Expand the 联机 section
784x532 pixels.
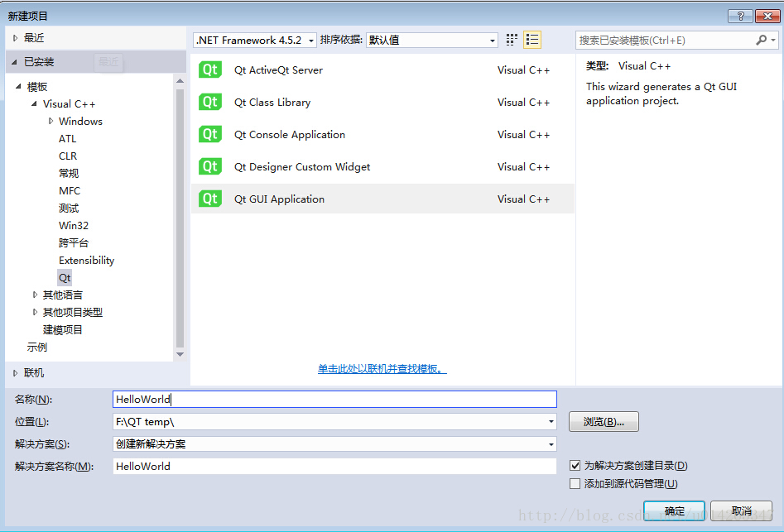15,372
